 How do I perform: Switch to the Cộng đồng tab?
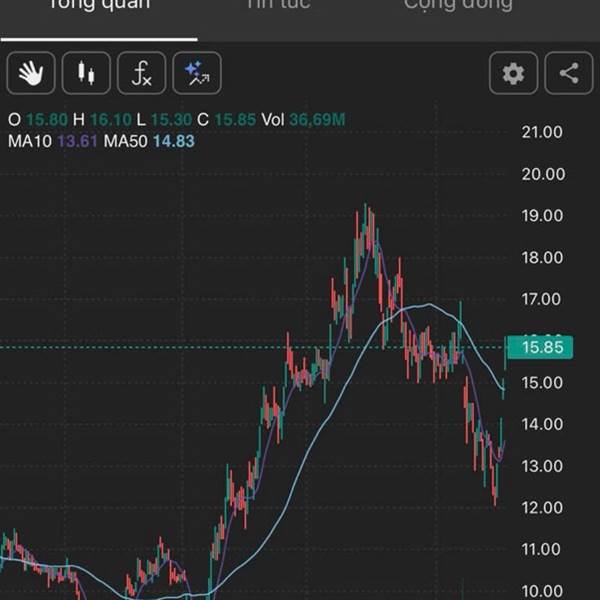pos(458,5)
